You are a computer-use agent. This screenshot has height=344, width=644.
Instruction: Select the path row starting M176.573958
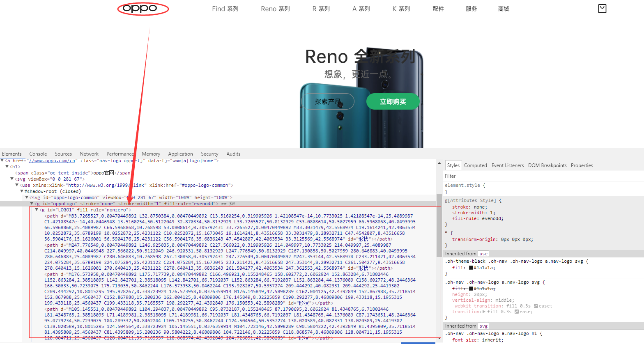(230, 289)
